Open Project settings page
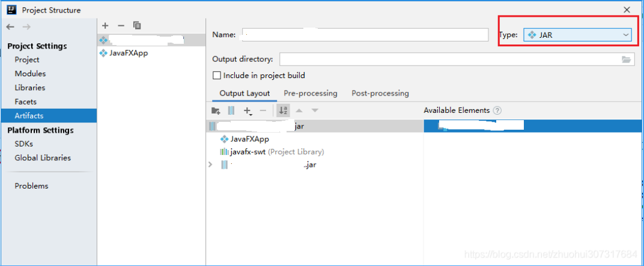Screen dimensions: 644x266 tap(27, 59)
